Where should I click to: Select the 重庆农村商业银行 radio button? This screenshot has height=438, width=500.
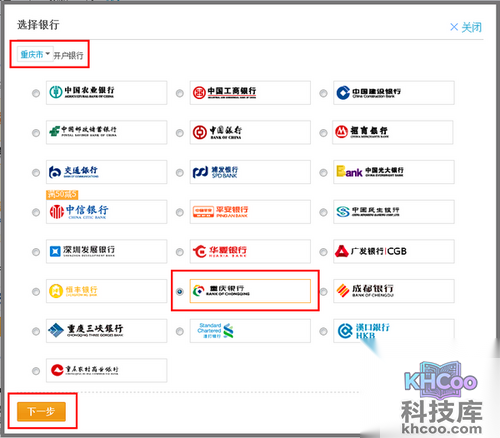pyautogui.click(x=36, y=371)
